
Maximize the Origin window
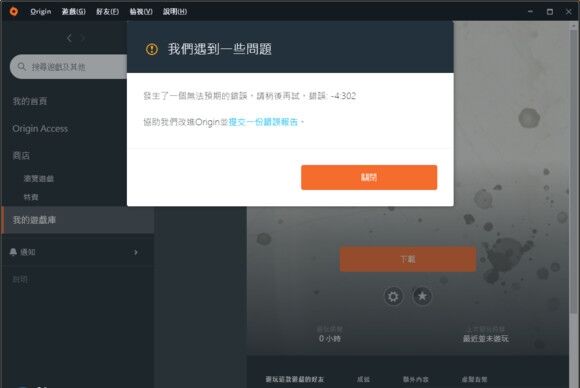[550, 12]
